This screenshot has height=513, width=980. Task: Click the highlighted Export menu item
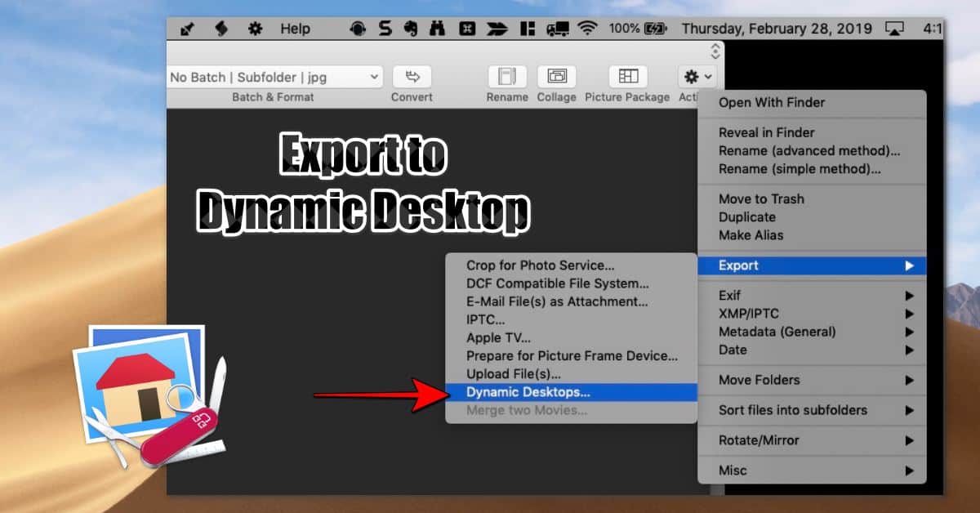[x=812, y=265]
